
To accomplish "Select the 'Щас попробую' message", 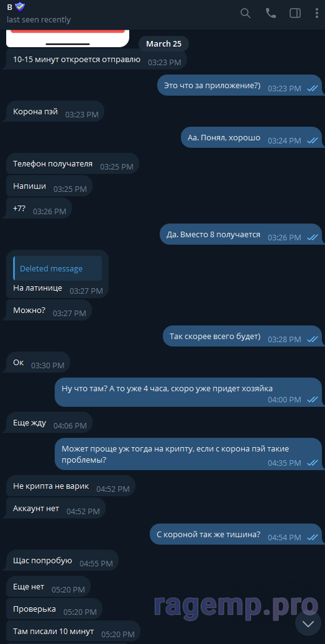I will point(63,561).
